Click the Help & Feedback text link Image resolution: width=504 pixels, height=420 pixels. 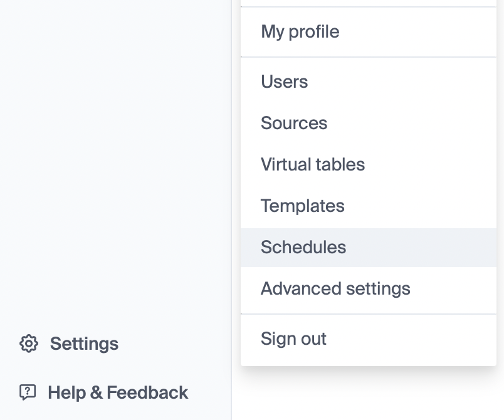118,392
